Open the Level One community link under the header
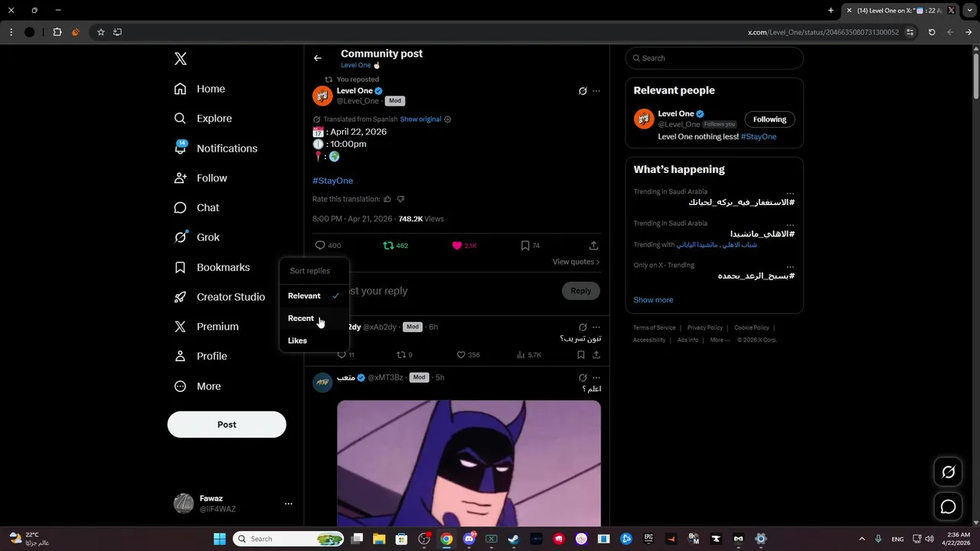This screenshot has width=980, height=551. pos(360,65)
